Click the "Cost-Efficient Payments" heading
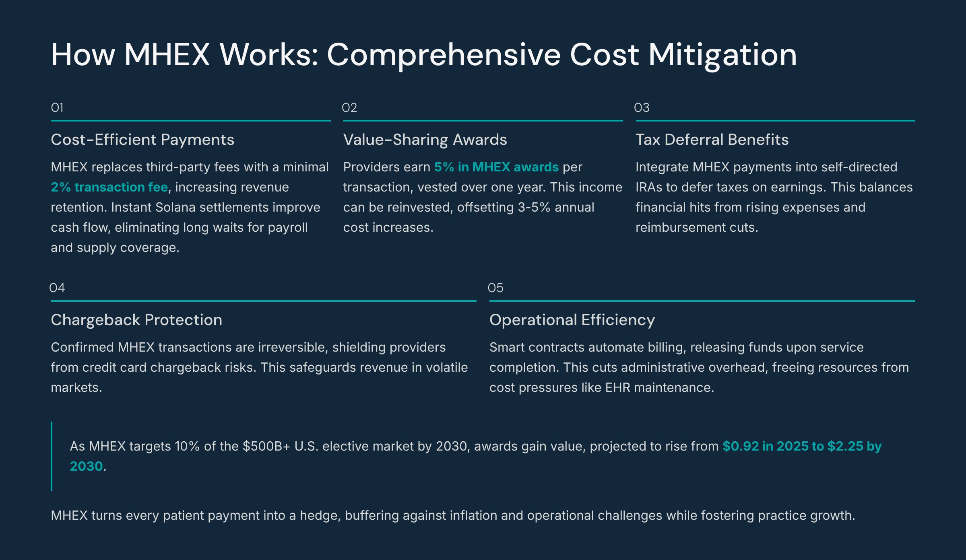Screen dimensions: 966x560 pyautogui.click(x=142, y=140)
